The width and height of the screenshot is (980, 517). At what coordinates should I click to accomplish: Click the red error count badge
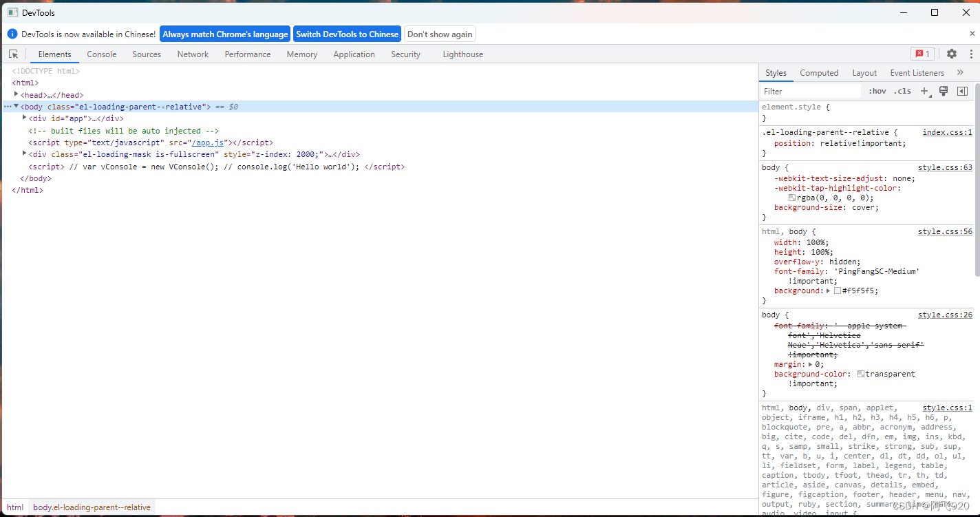click(x=922, y=54)
